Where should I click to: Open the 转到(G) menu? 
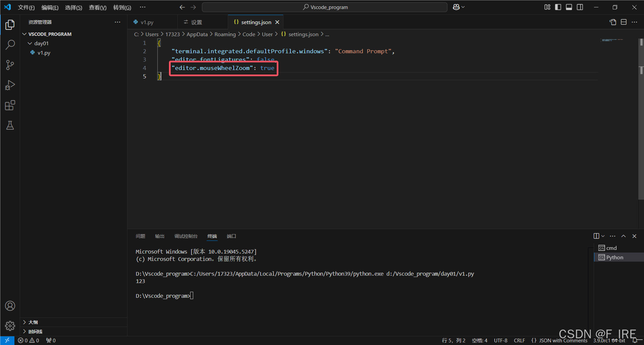click(122, 7)
